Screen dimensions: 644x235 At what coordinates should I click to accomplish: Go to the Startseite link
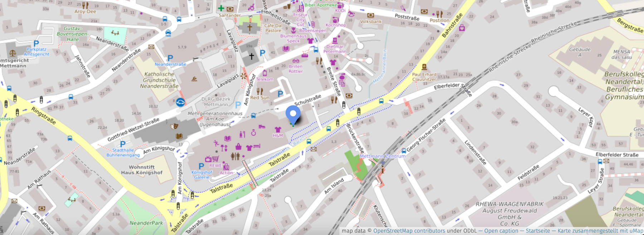(538, 231)
